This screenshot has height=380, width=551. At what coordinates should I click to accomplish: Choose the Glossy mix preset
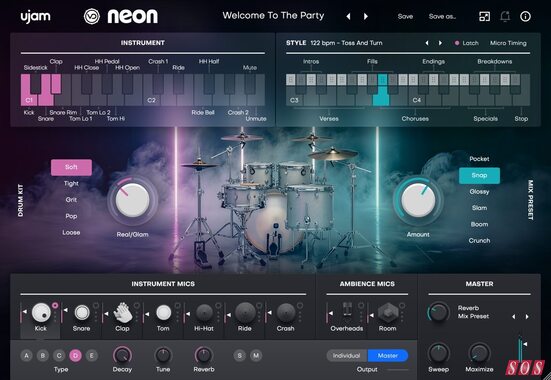479,192
